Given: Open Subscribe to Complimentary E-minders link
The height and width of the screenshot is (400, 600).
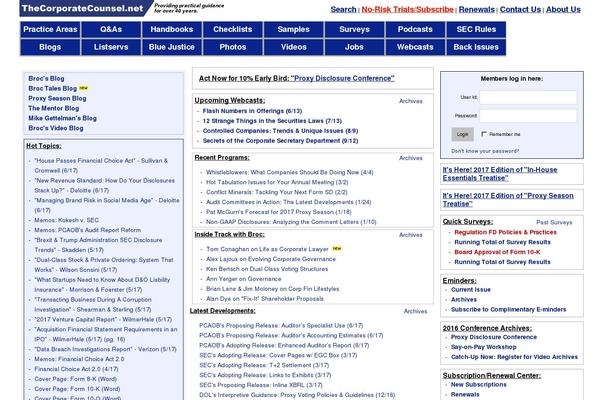Looking at the screenshot, I should [509, 310].
